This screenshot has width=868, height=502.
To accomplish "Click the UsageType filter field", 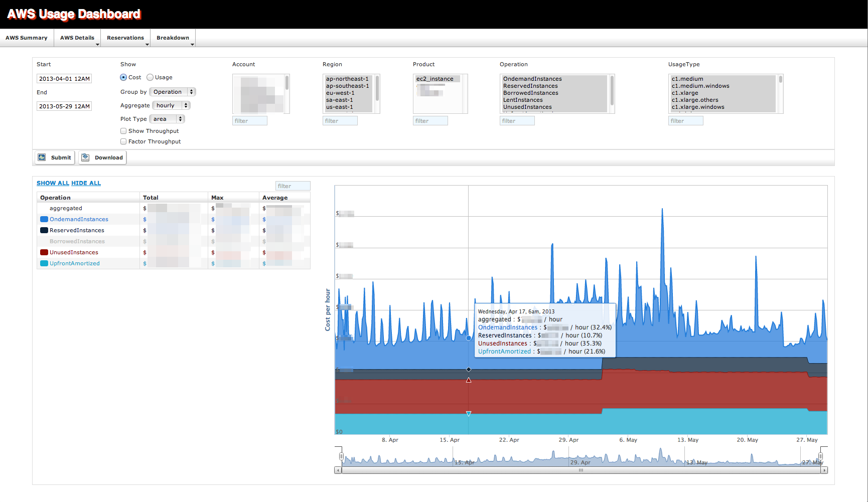I will coord(686,121).
